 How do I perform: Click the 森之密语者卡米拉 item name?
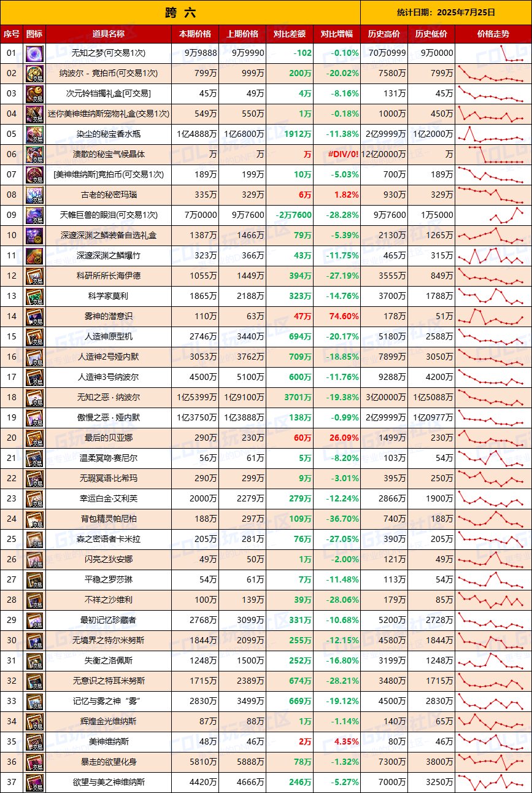click(108, 540)
